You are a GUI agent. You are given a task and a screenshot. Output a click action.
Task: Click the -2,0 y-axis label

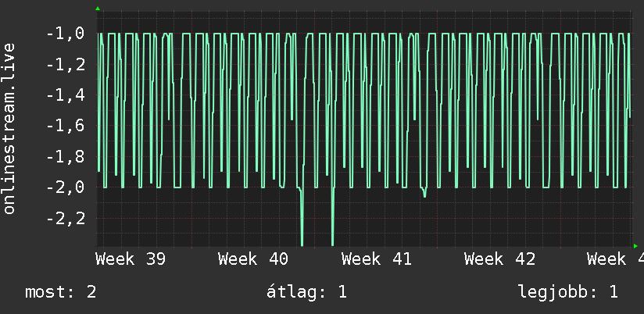[x=66, y=187]
